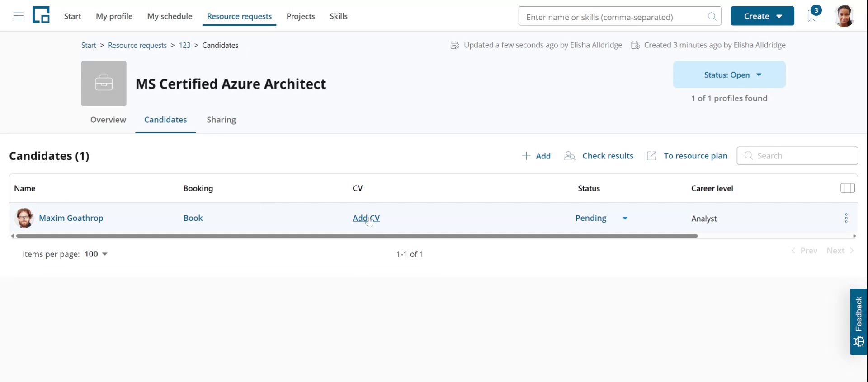Click the bug icon on Feedback tab
868x382 pixels.
coord(859,341)
